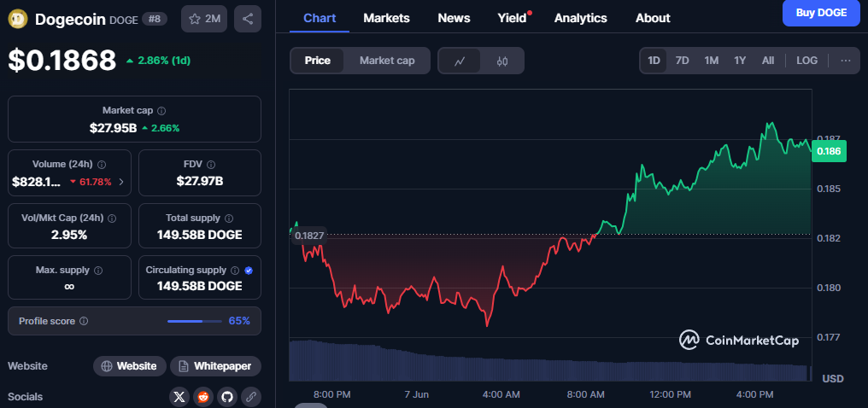This screenshot has height=408, width=868.
Task: Select the Market cap toggle
Action: pyautogui.click(x=387, y=61)
